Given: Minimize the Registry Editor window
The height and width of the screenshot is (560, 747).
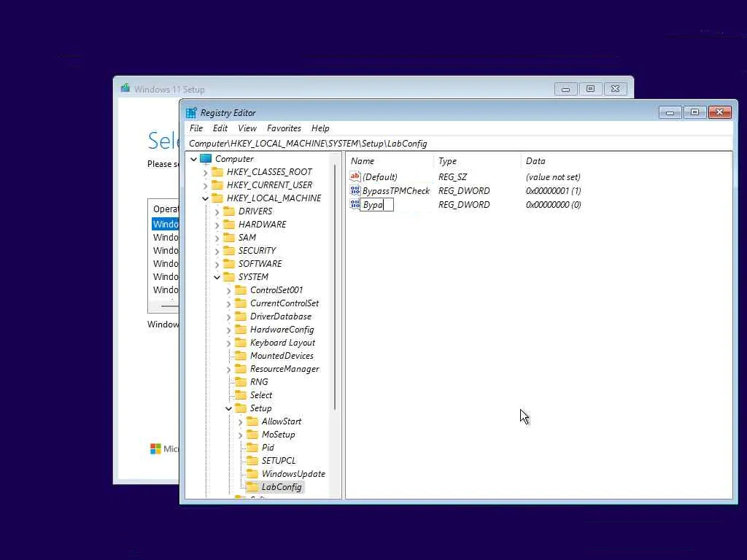Looking at the screenshot, I should (670, 112).
